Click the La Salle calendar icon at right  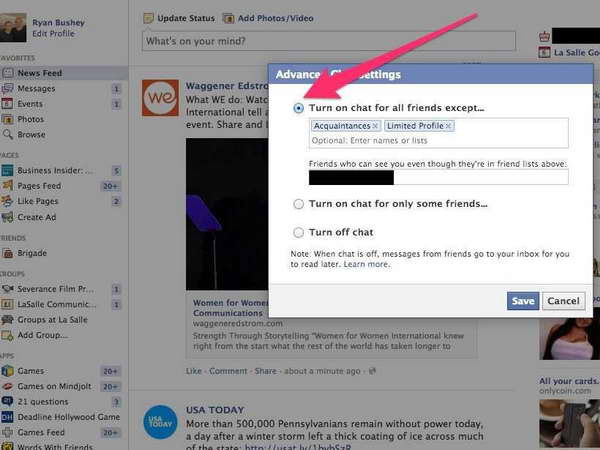point(544,52)
